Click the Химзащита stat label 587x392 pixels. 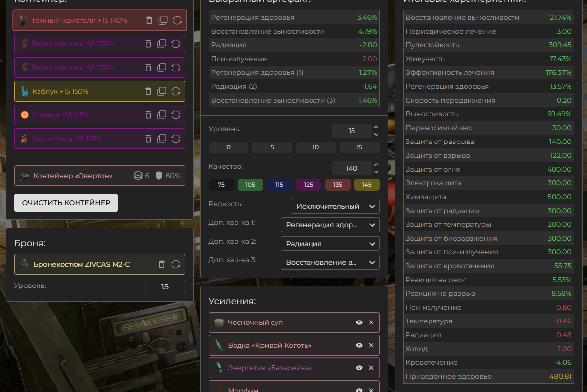pyautogui.click(x=426, y=197)
